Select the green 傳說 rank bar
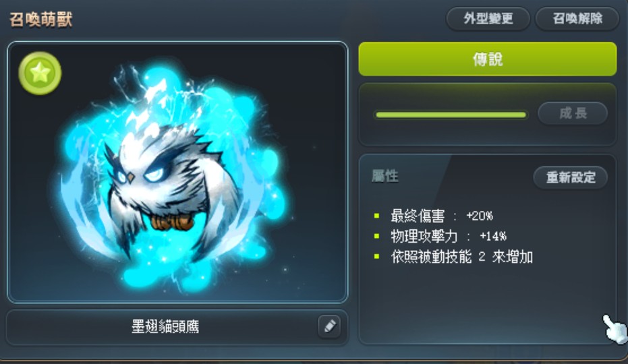Screen dimensions: 628x364 (x=488, y=59)
